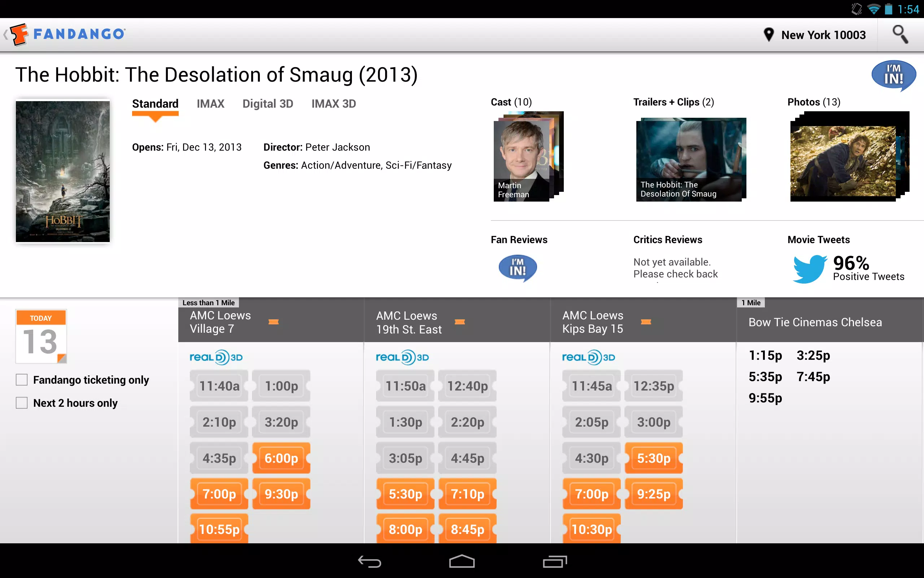The image size is (924, 578).
Task: Tap the RealD 3D logo under Village 7
Action: (216, 357)
